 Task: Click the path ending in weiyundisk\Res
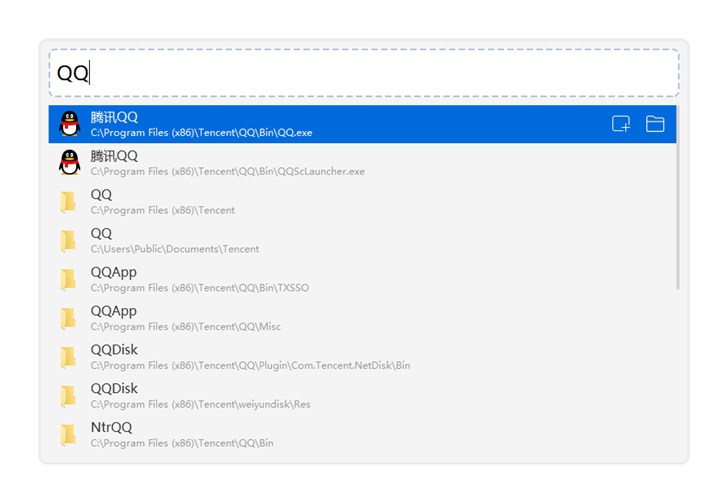click(201, 404)
